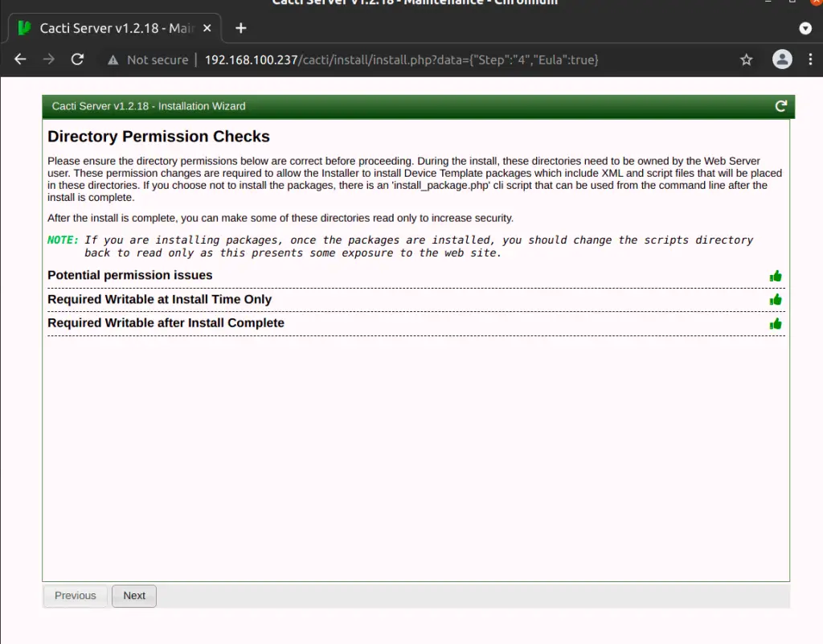Click the thumbs-up beside Potential permission issues

pyautogui.click(x=776, y=275)
